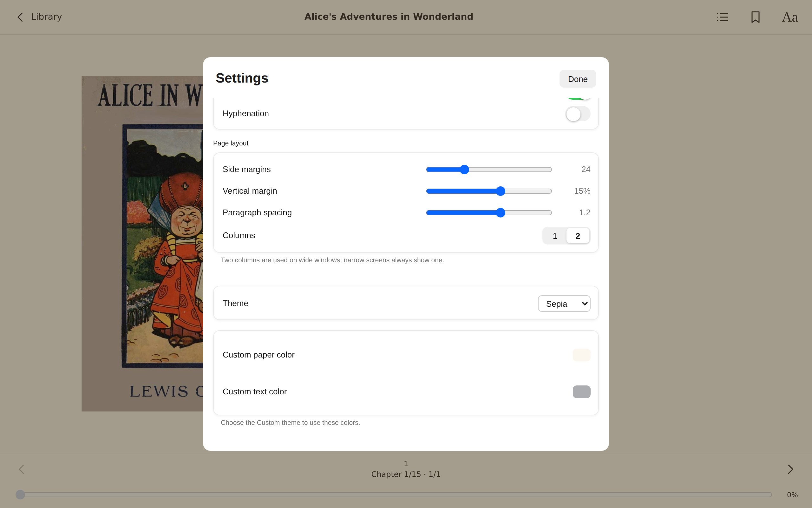This screenshot has width=812, height=508.
Task: Click the Page layout section heading
Action: [231, 143]
